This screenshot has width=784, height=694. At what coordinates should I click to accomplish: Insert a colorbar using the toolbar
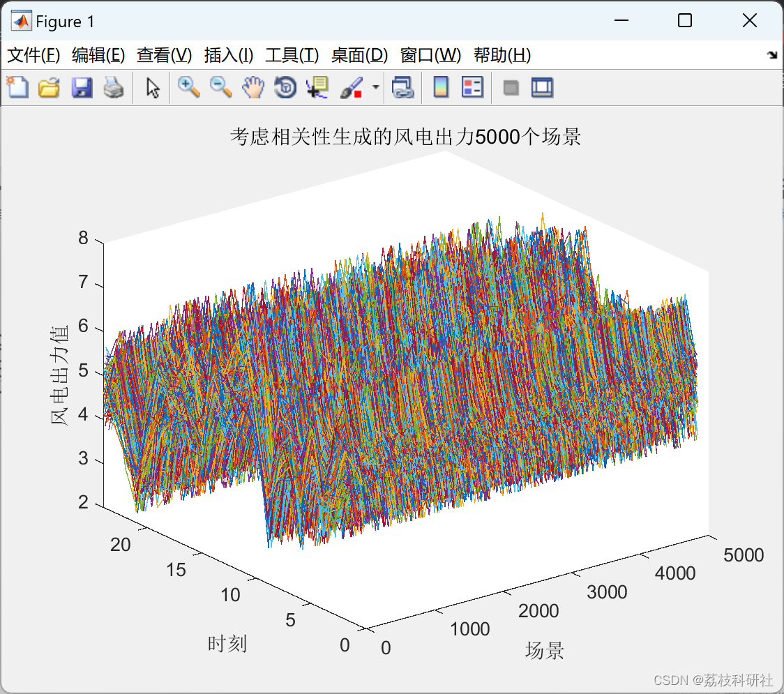tap(441, 87)
